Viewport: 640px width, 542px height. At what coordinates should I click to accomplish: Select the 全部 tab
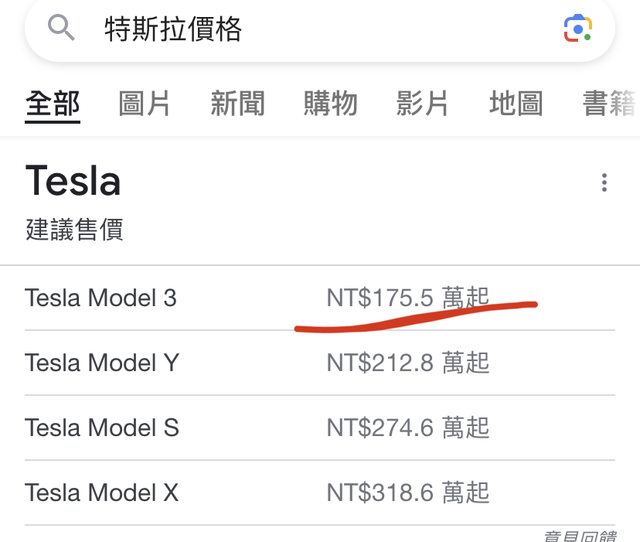[x=53, y=103]
